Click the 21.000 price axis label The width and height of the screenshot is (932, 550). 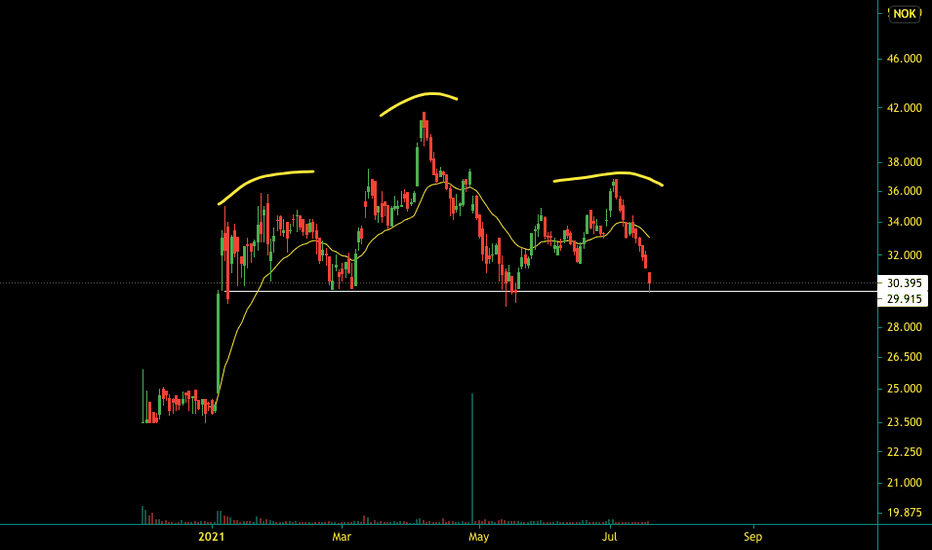click(904, 483)
